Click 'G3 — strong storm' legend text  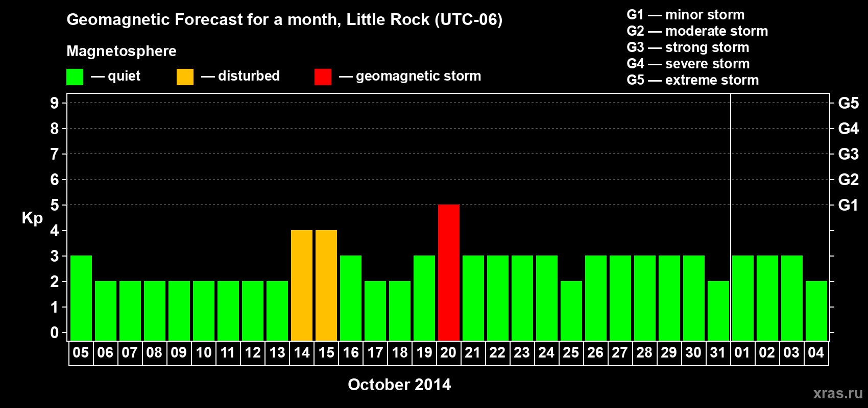pos(688,47)
